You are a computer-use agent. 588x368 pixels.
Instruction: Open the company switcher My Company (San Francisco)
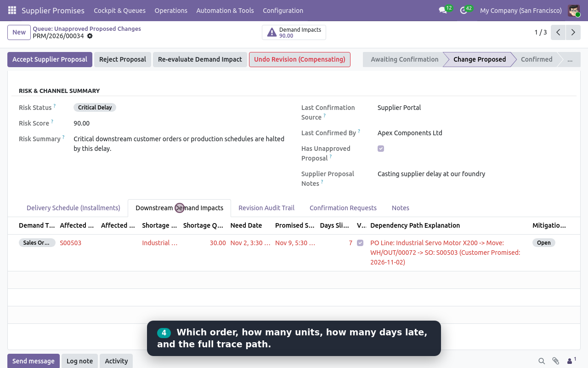tap(521, 10)
